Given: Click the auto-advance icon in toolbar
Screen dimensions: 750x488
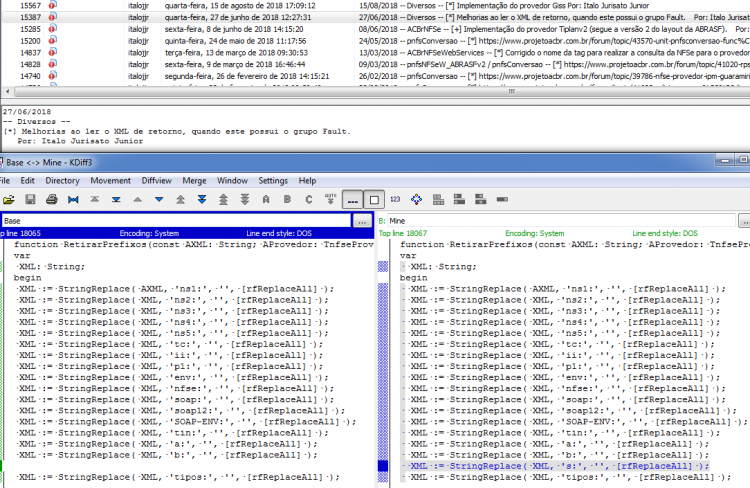Looking at the screenshot, I should pyautogui.click(x=330, y=199).
